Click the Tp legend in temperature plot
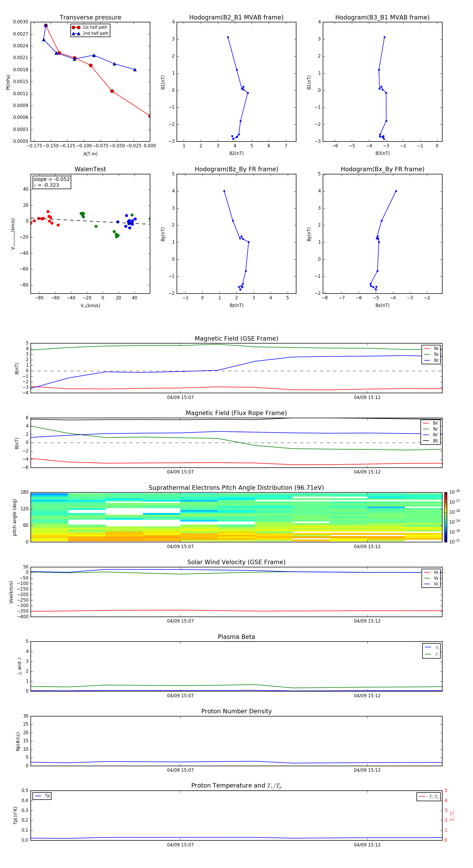Image resolution: width=473 pixels, height=868 pixels. [42, 796]
